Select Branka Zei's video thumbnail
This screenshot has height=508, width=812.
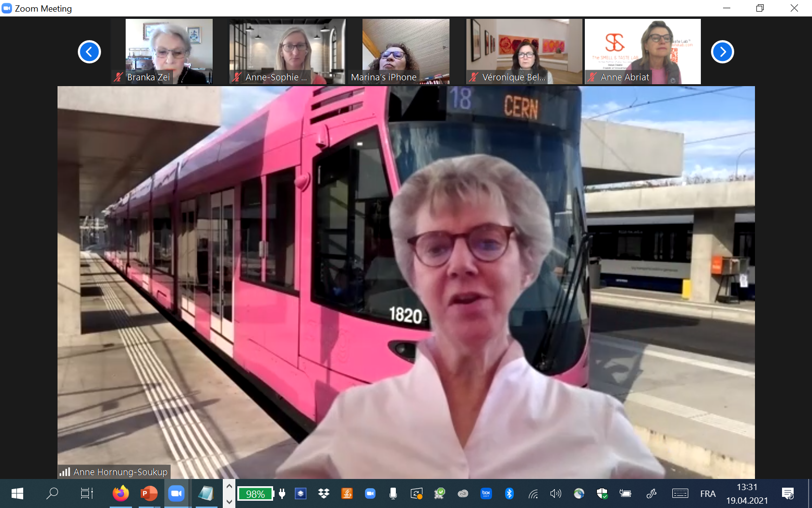click(x=169, y=51)
